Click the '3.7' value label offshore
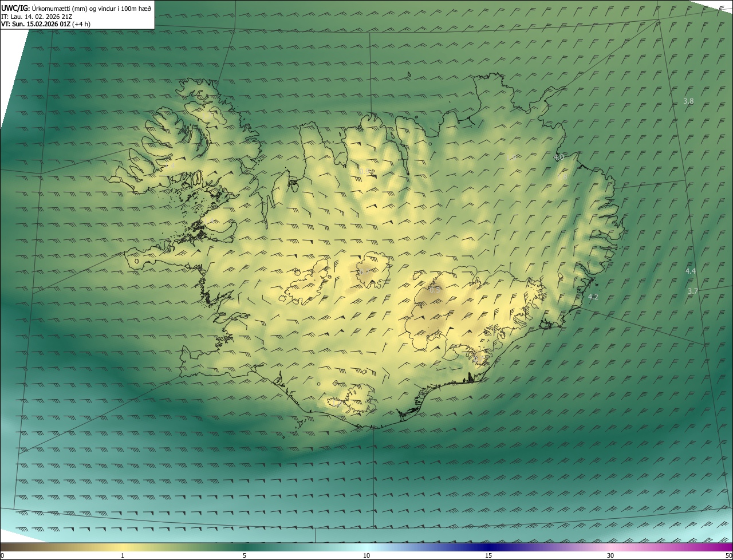733x560 pixels. [692, 291]
